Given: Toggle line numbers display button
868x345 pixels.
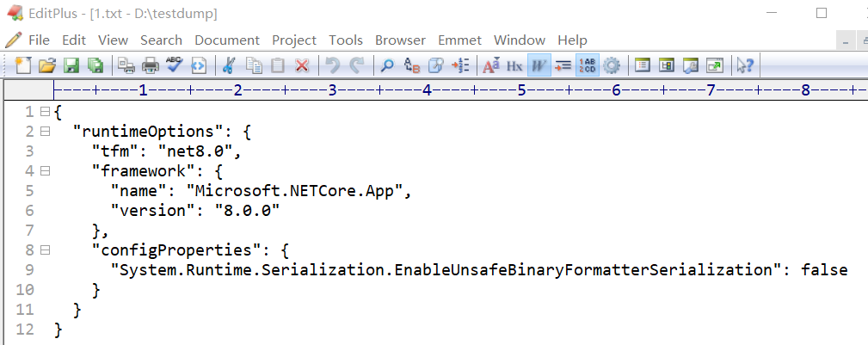Looking at the screenshot, I should point(587,66).
